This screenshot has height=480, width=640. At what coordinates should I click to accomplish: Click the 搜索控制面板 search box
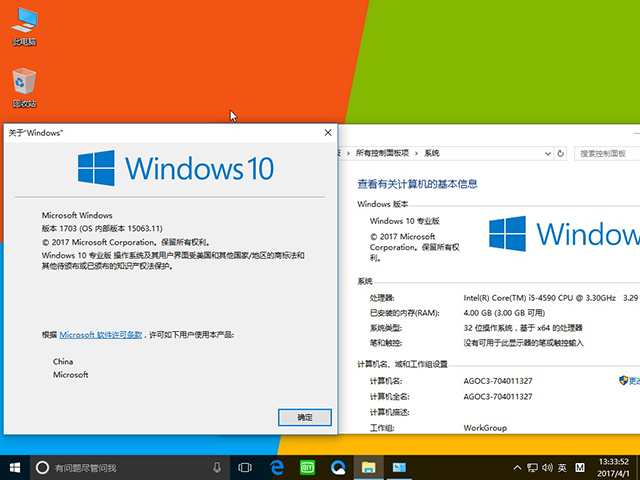605,153
